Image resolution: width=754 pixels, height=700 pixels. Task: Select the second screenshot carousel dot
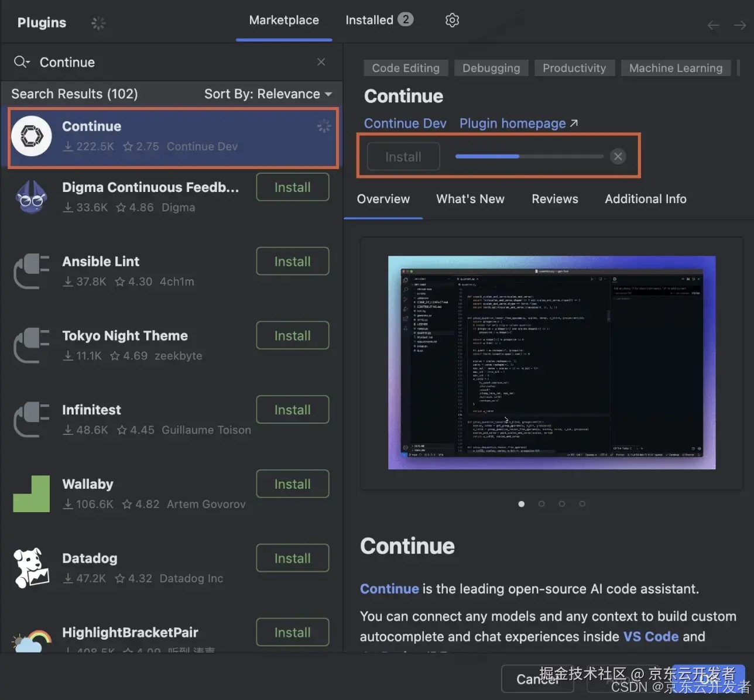click(x=541, y=504)
